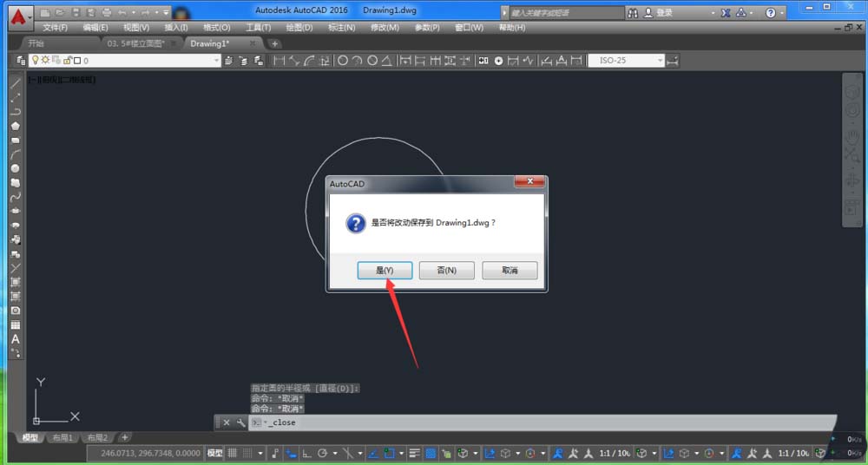
Task: Open the 视图(V) menu
Action: [x=136, y=28]
